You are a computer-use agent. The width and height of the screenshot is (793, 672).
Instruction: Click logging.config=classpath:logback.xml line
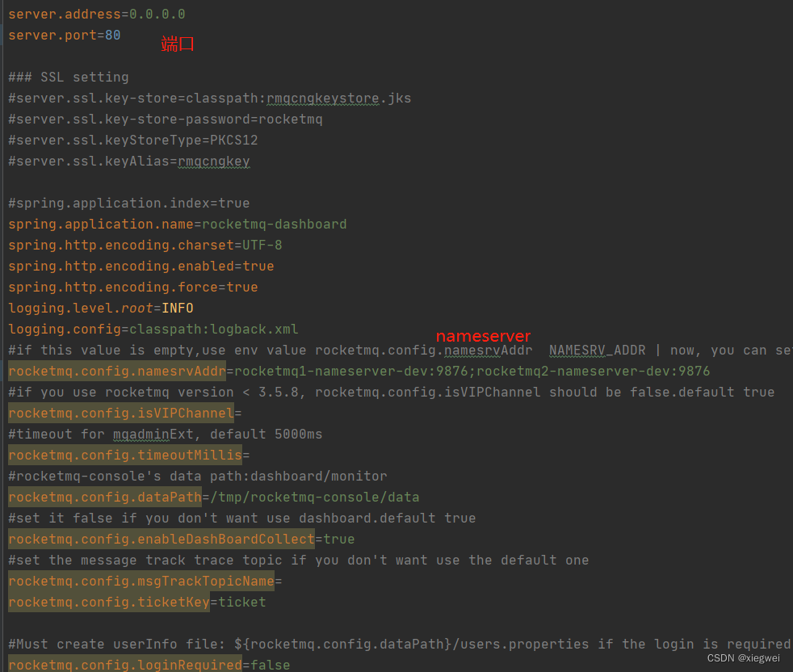coord(153,330)
